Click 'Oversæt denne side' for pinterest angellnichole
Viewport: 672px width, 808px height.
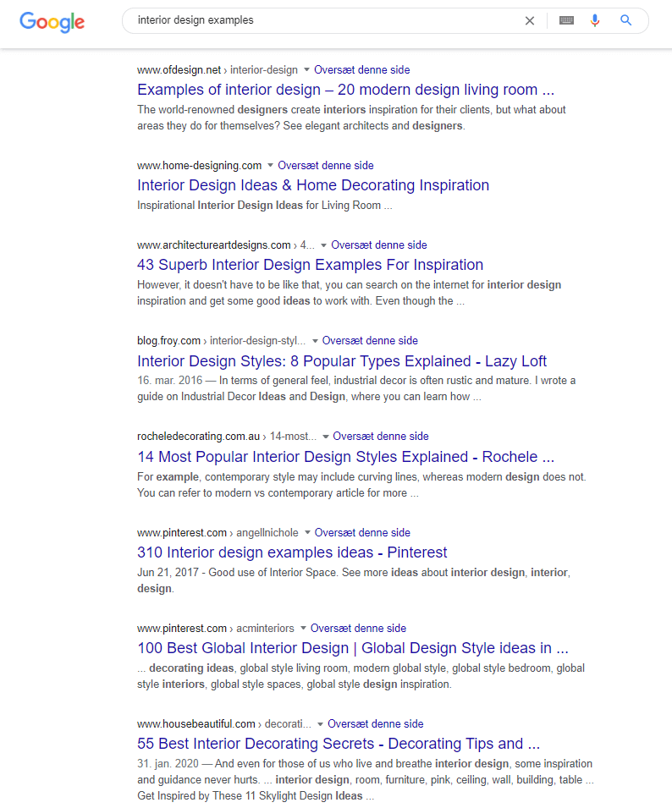click(363, 532)
